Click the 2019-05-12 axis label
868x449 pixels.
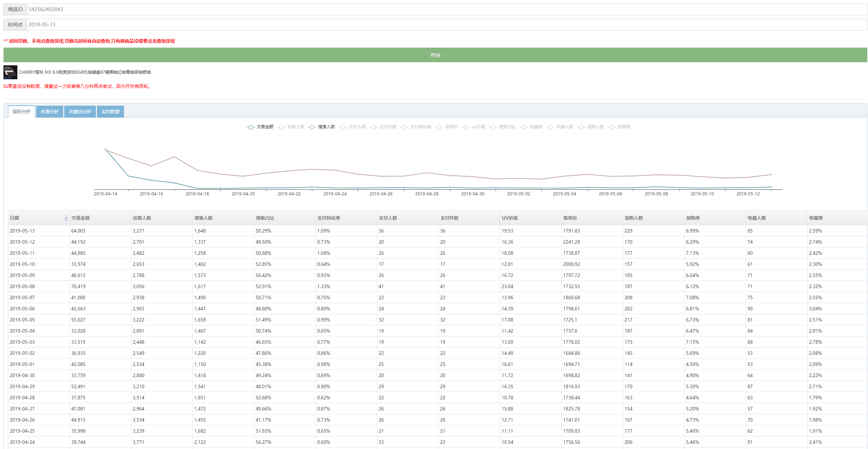(748, 194)
